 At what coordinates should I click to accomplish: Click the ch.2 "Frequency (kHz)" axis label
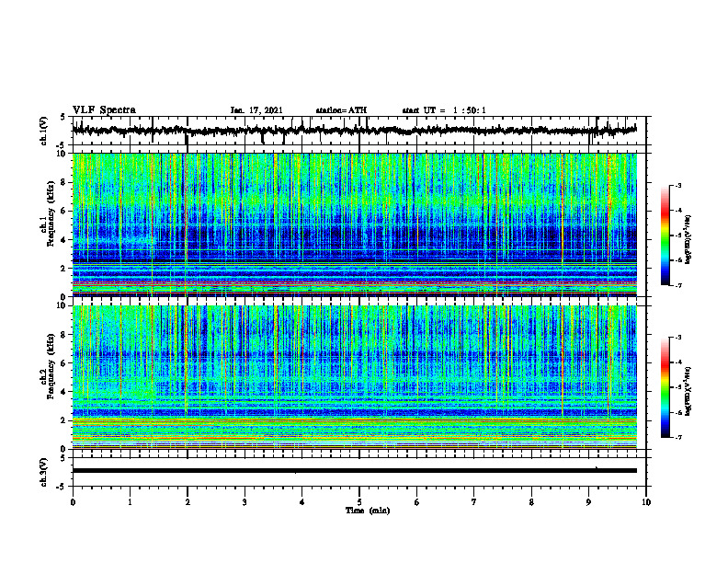coord(51,365)
